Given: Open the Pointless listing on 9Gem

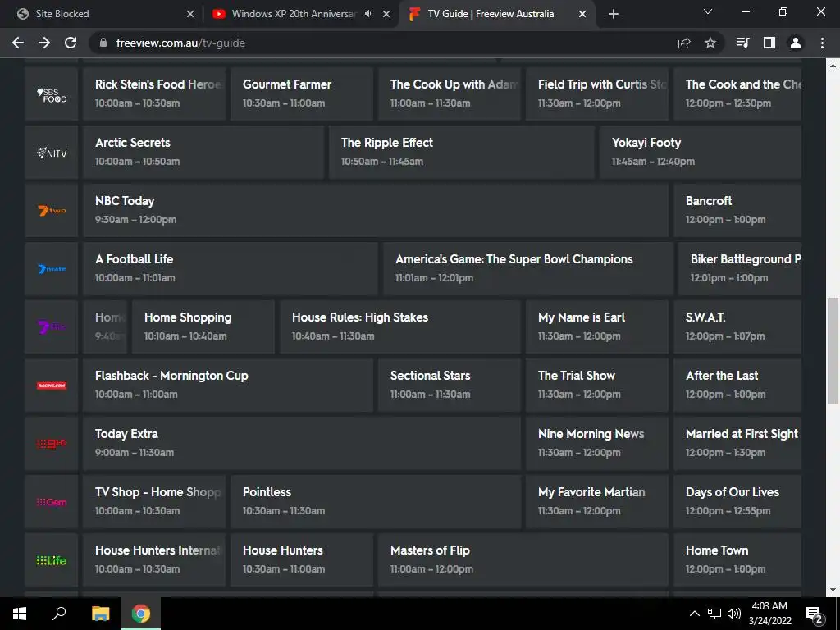Looking at the screenshot, I should [376, 502].
